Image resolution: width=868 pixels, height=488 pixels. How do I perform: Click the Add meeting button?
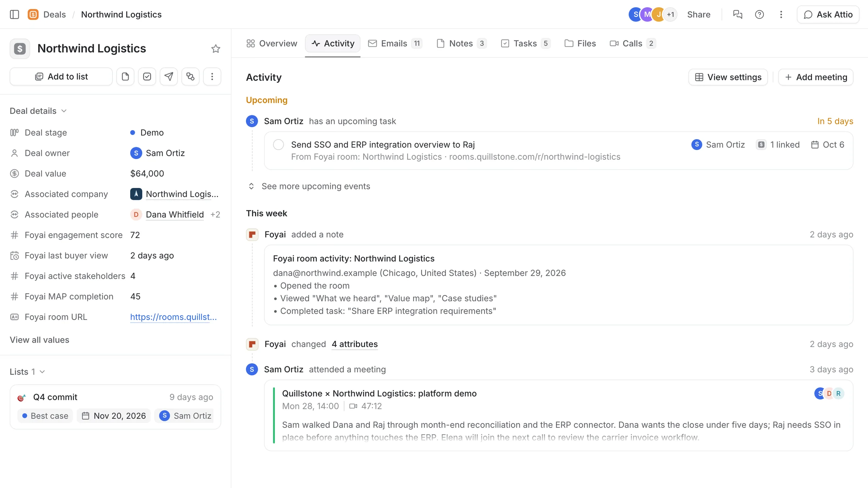pos(816,77)
